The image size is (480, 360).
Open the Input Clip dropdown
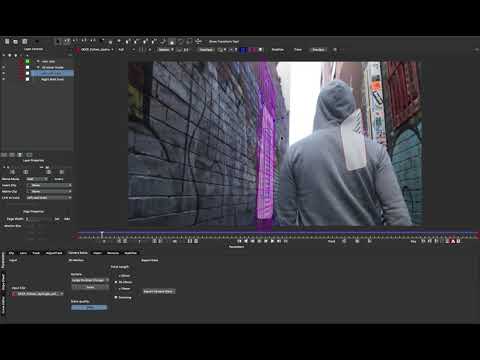pyautogui.click(x=39, y=294)
